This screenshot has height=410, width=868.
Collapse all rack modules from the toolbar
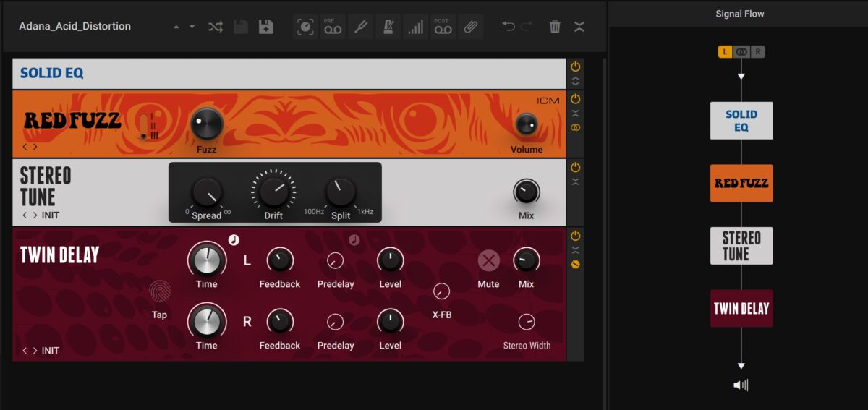click(580, 27)
